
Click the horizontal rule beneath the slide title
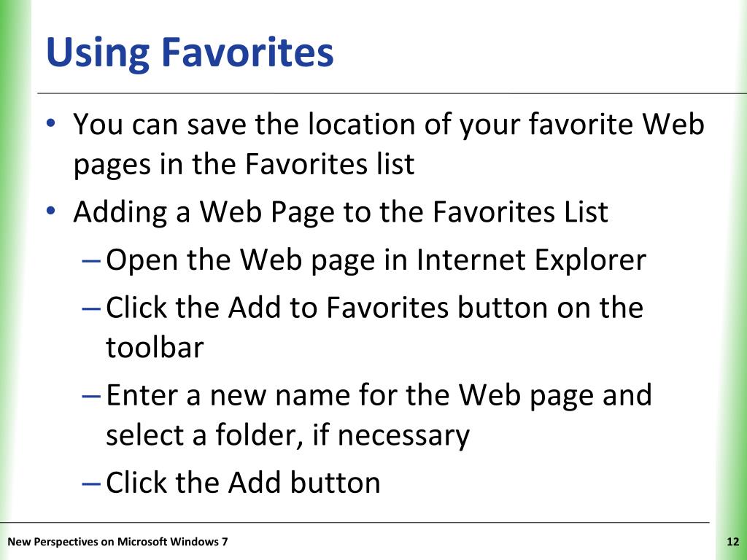tap(392, 93)
